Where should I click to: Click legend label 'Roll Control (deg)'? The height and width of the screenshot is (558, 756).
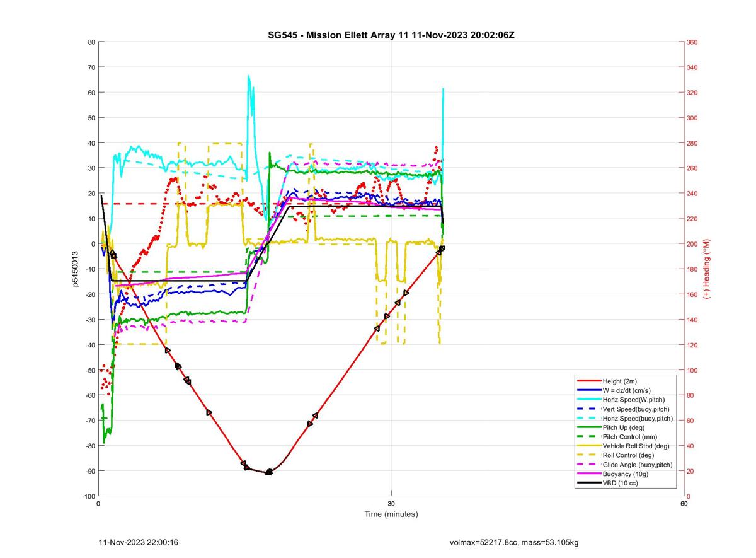(628, 455)
